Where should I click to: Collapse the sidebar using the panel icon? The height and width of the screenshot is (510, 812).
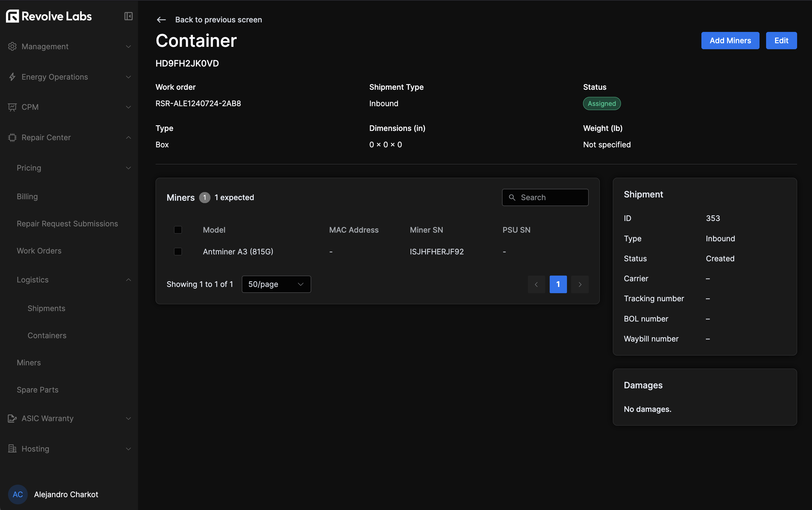click(128, 16)
